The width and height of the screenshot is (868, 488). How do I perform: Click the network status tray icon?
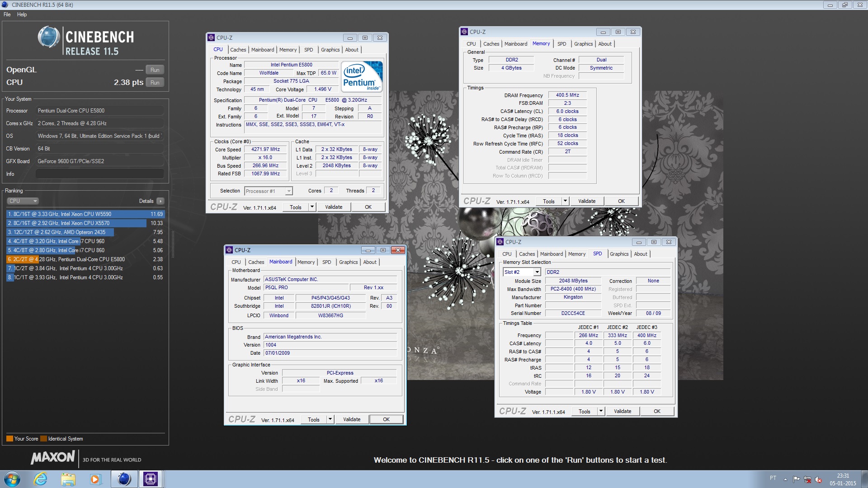tap(807, 479)
